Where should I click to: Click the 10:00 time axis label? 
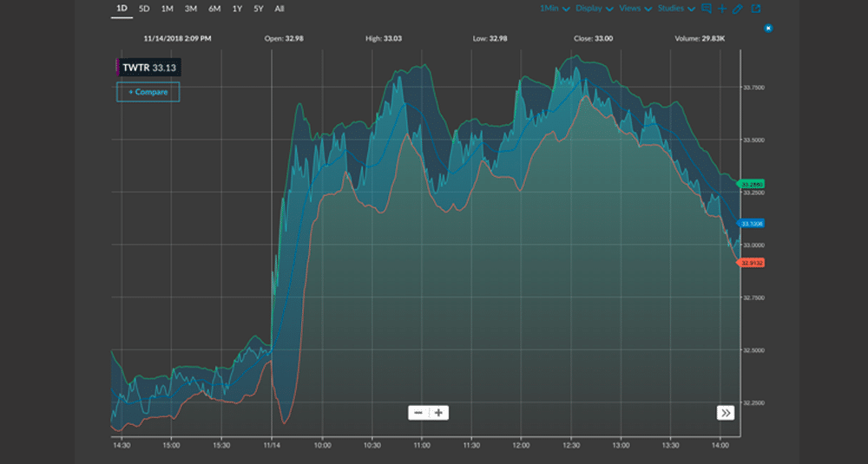(x=322, y=445)
